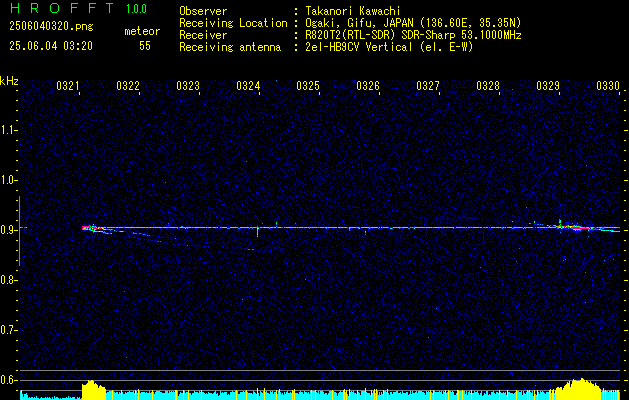This screenshot has height=400, width=629.
Task: Click the observer name Takanori Kawachi
Action: click(353, 11)
